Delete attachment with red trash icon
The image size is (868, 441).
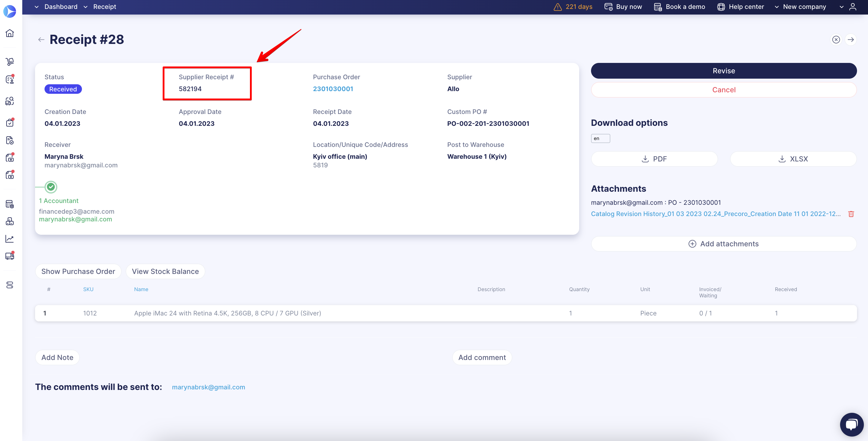pos(851,214)
